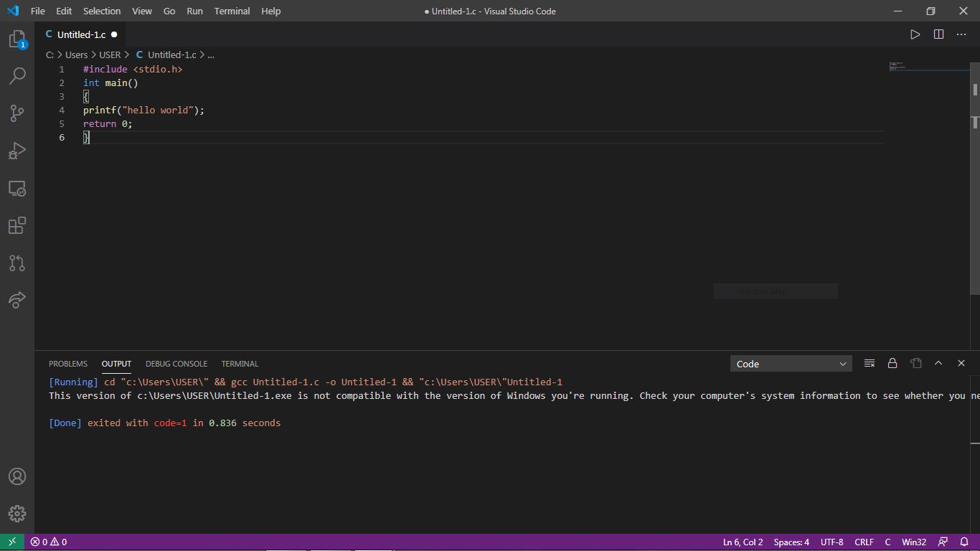Open notifications bell in status bar
The width and height of the screenshot is (980, 551).
(964, 542)
